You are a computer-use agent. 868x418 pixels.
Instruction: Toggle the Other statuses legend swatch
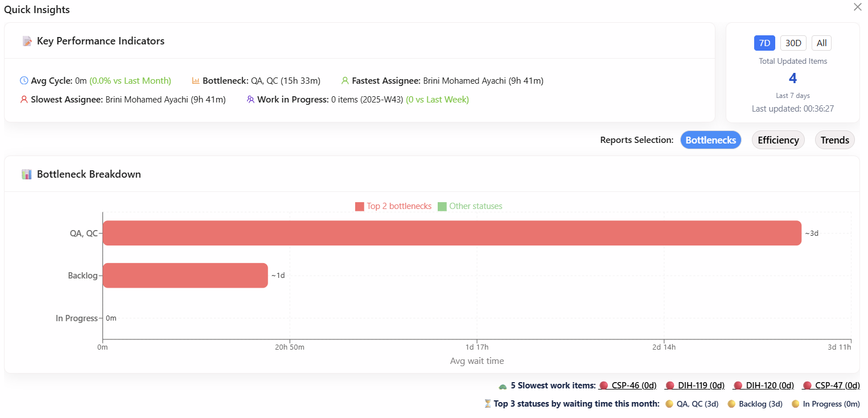(442, 207)
